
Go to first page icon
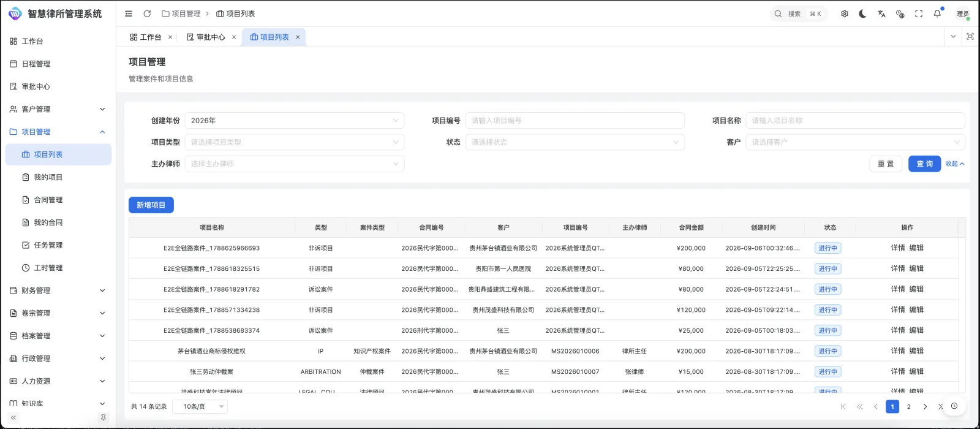843,406
